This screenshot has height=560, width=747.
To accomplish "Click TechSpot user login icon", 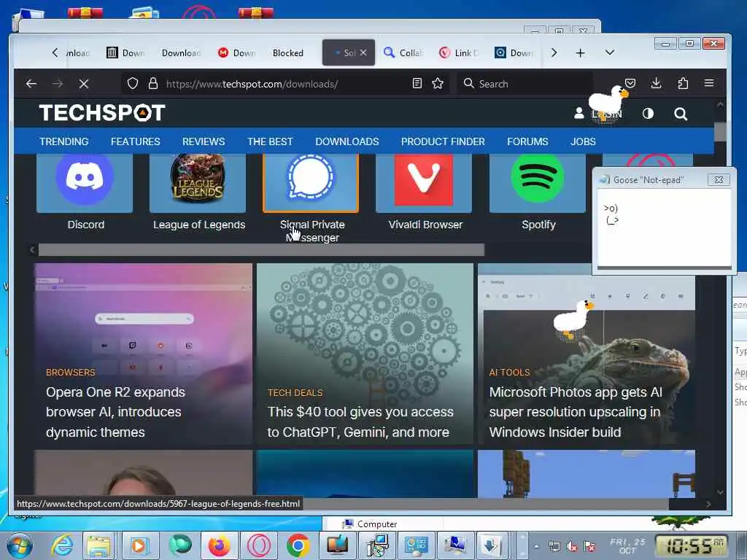I will (x=578, y=113).
